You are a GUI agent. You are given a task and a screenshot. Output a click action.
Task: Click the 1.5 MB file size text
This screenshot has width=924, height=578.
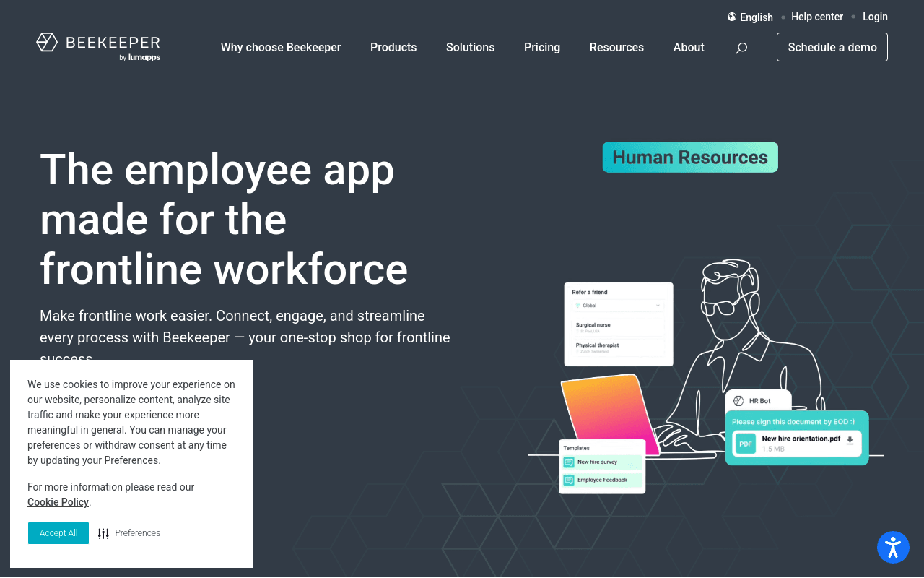[773, 449]
